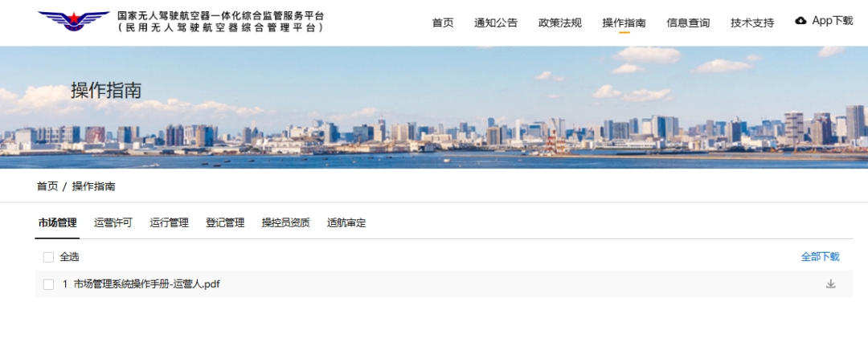868x342 pixels.
Task: Click 技术支持 in the navigation bar
Action: 752,22
